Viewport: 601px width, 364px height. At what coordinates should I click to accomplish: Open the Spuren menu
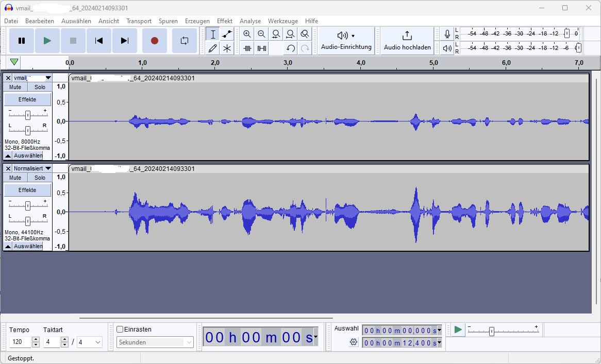pyautogui.click(x=168, y=21)
